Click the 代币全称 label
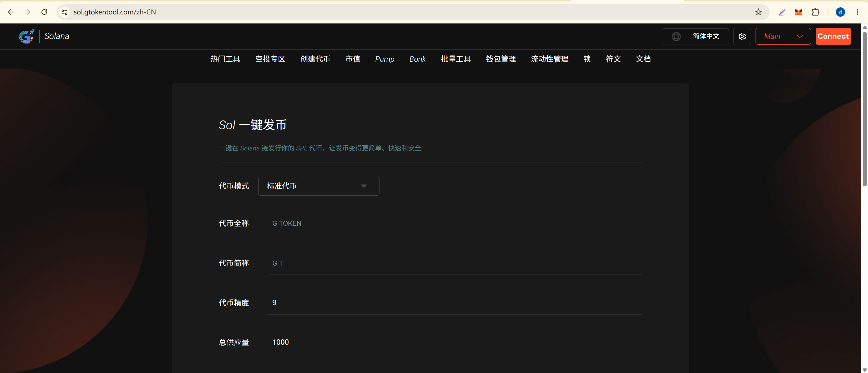Screen dimensions: 868x373 (233, 224)
